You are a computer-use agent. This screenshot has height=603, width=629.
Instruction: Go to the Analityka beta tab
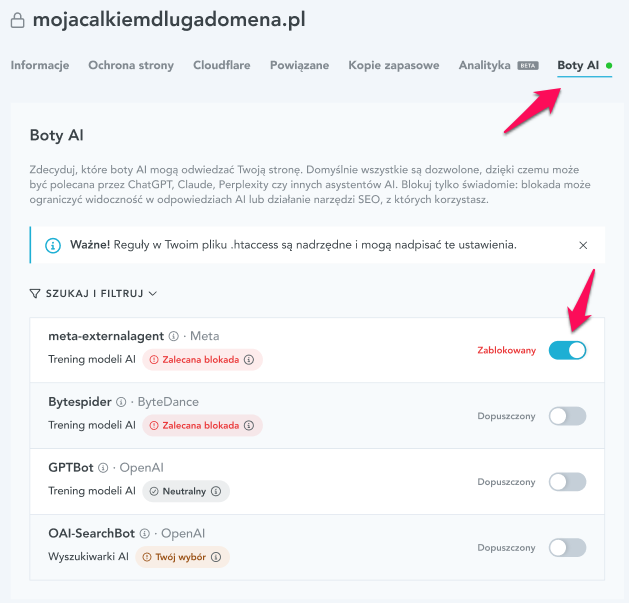499,65
